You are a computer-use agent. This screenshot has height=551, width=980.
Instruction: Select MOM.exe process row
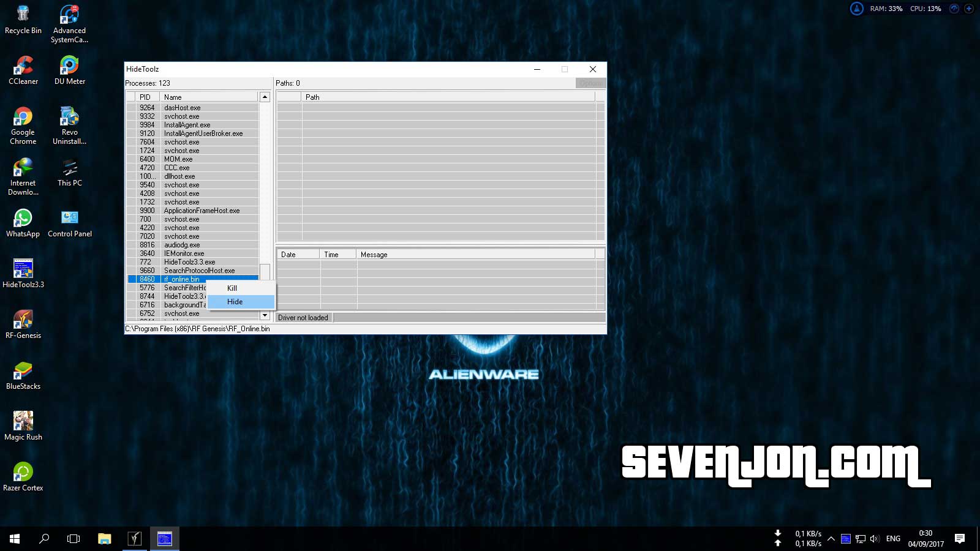point(193,159)
